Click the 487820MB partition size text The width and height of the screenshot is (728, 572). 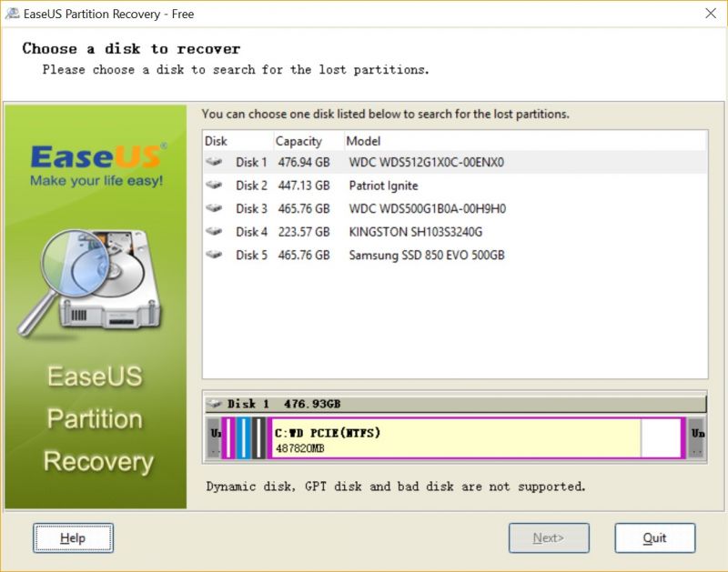(x=300, y=448)
